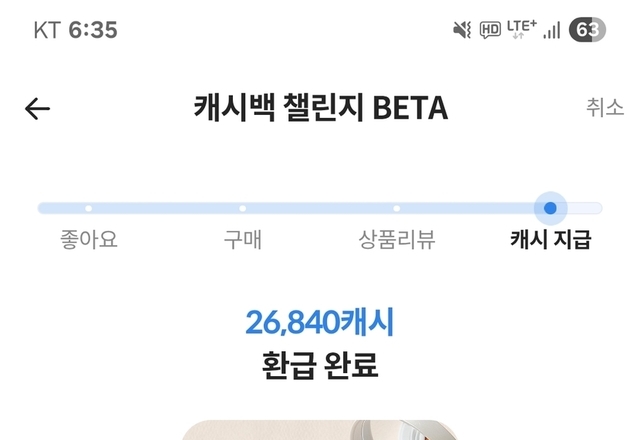Screen dimensions: 640x440
Task: Open the 구매 step label
Action: point(243,240)
